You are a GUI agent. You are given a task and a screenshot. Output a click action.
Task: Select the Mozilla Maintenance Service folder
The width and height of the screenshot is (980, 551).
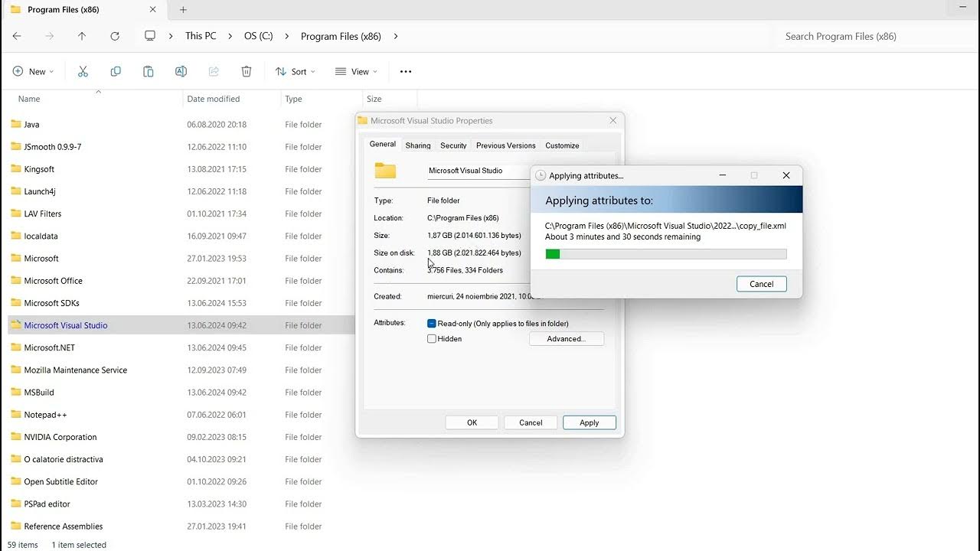(x=181, y=370)
